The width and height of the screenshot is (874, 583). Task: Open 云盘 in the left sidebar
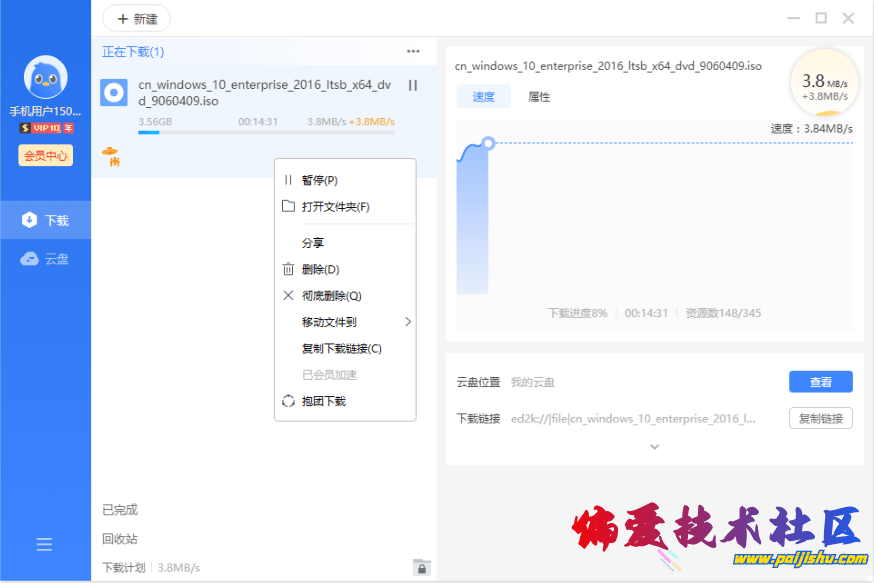pos(45,259)
